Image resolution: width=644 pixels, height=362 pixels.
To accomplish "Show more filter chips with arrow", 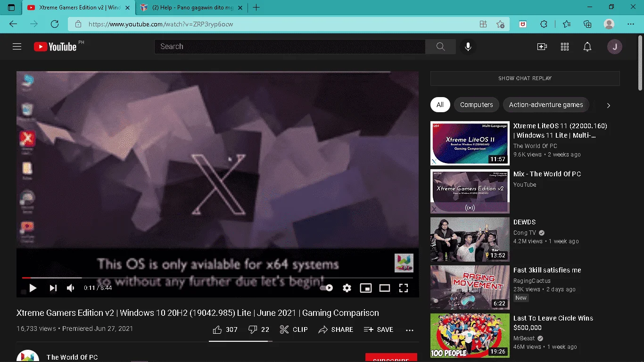I will (x=608, y=105).
